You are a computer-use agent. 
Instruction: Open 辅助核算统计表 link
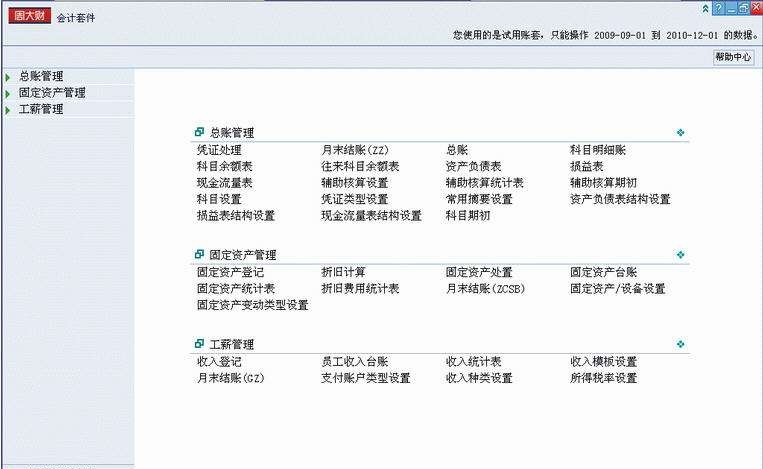(485, 183)
